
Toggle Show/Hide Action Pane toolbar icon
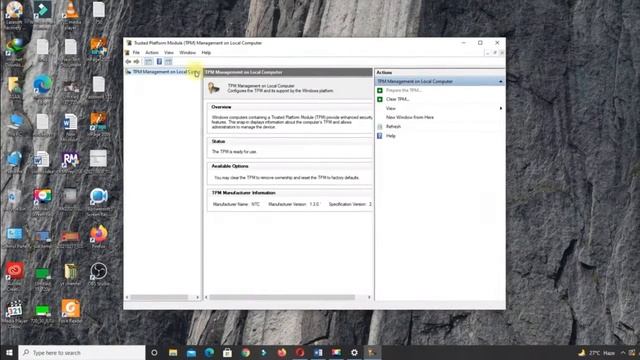click(x=168, y=62)
